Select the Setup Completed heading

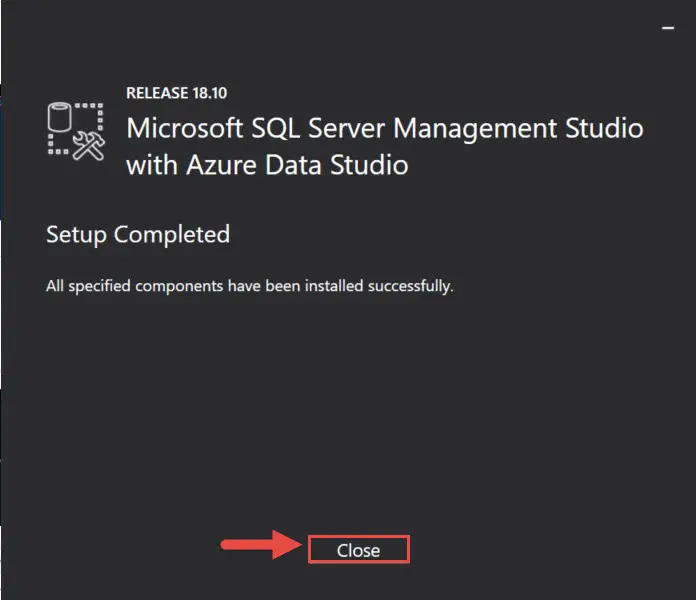pos(138,234)
